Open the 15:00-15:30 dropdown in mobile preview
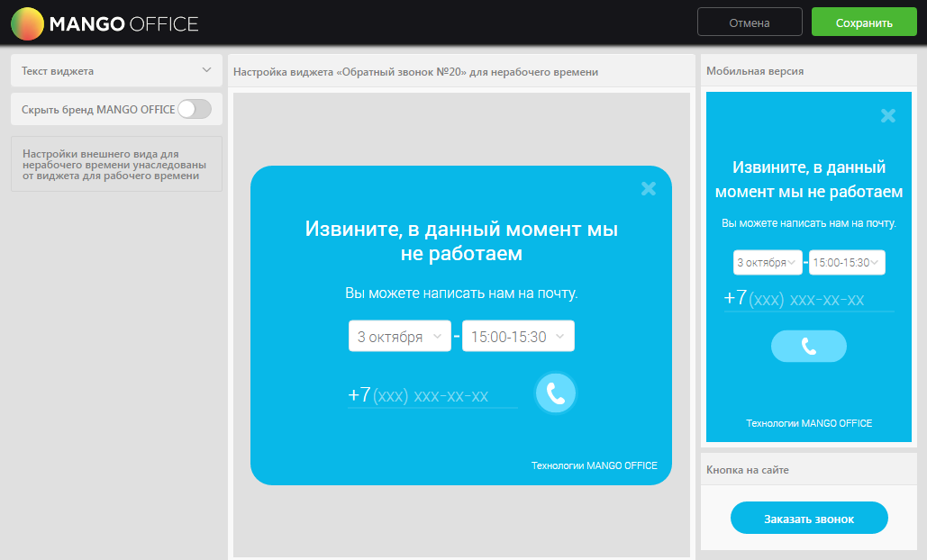Viewport: 927px width, 560px height. tap(847, 262)
